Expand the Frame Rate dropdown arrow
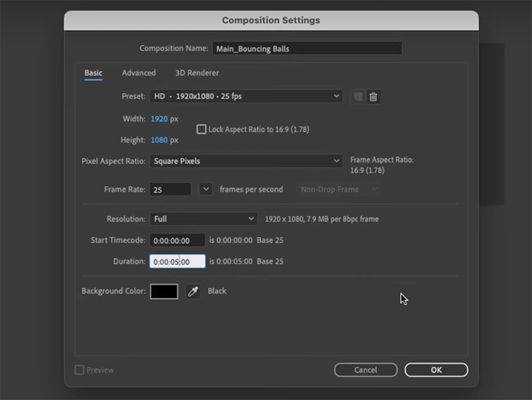The image size is (532, 400). tap(206, 188)
